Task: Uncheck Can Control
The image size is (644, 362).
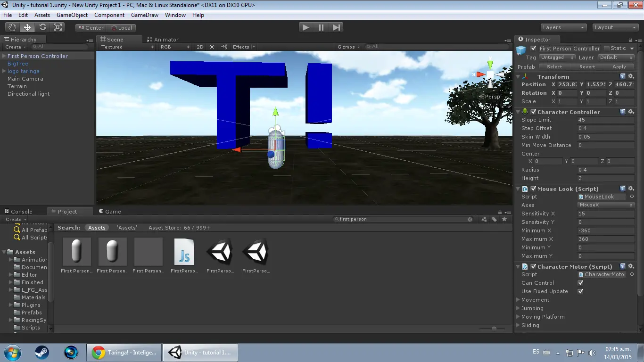Action: coord(580,283)
